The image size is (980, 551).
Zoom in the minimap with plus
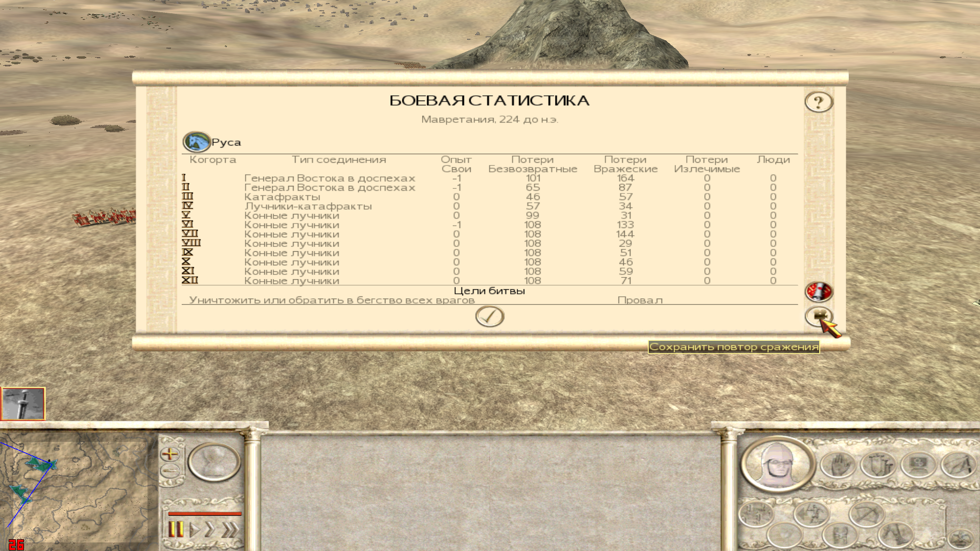click(x=170, y=454)
